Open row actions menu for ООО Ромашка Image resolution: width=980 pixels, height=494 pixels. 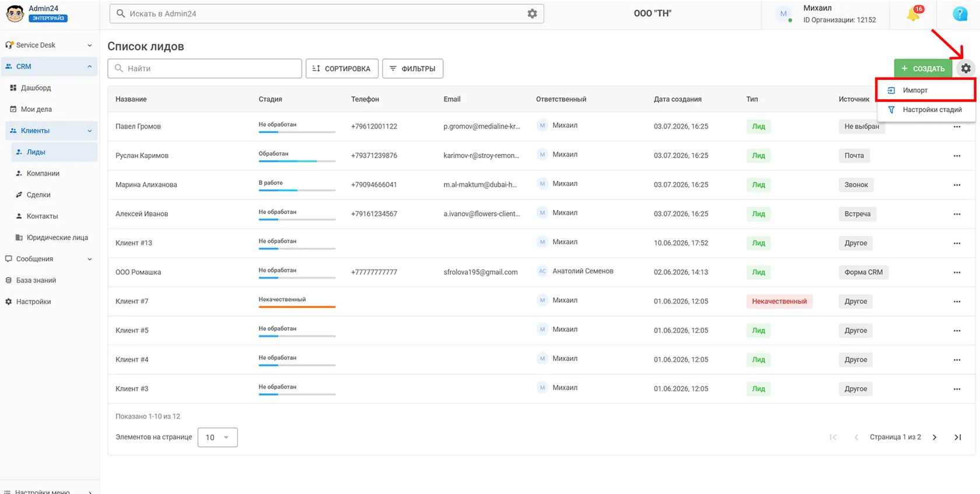(x=957, y=272)
